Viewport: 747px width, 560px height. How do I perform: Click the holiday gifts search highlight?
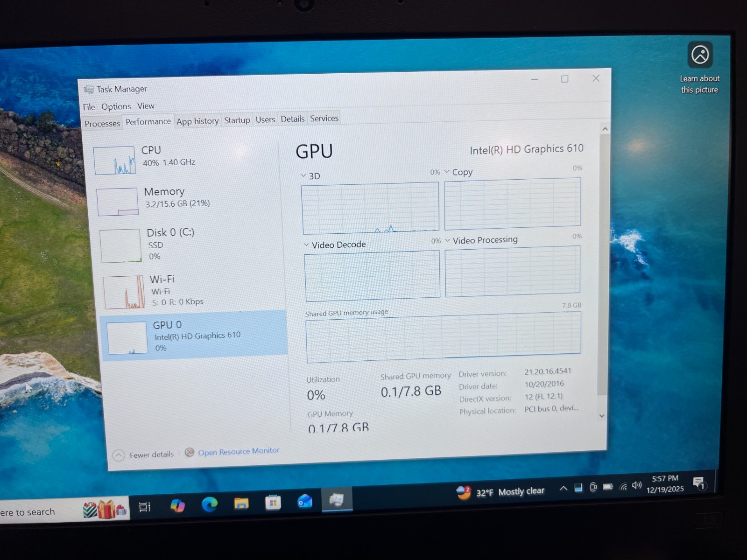click(x=105, y=510)
